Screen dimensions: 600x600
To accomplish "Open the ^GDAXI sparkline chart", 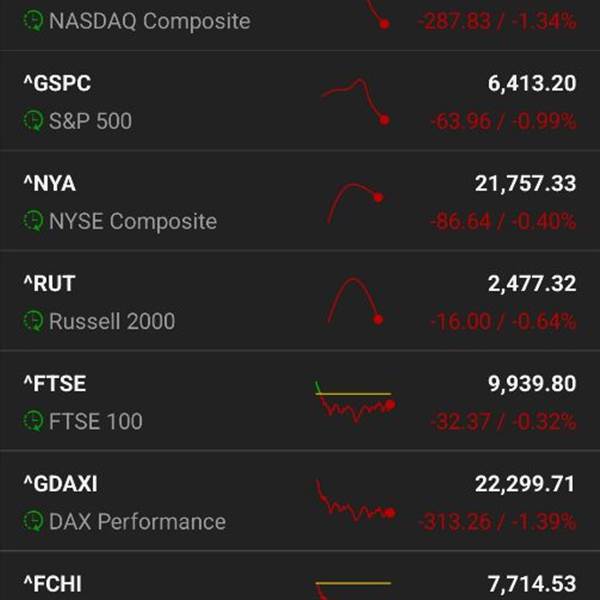I will click(355, 501).
